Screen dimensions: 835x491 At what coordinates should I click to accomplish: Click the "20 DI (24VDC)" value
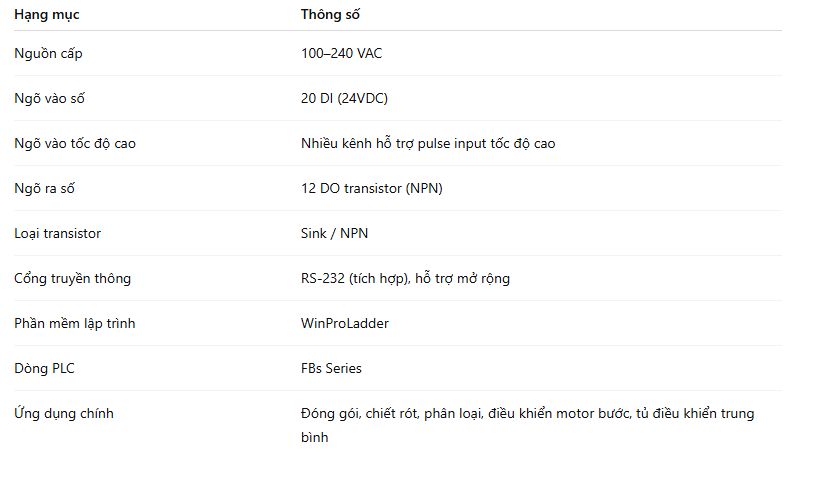344,98
